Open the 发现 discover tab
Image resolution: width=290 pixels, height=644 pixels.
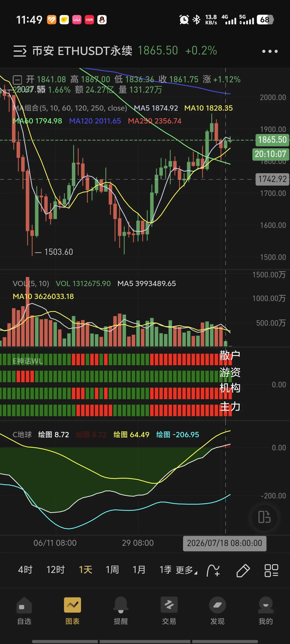[x=217, y=611]
